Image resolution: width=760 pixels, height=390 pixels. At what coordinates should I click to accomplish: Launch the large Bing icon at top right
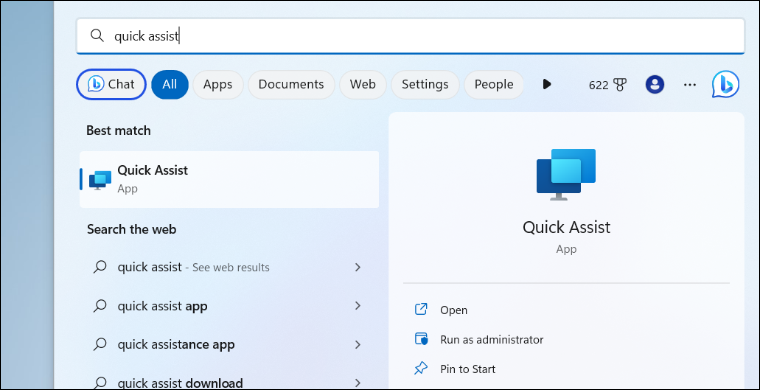(726, 84)
